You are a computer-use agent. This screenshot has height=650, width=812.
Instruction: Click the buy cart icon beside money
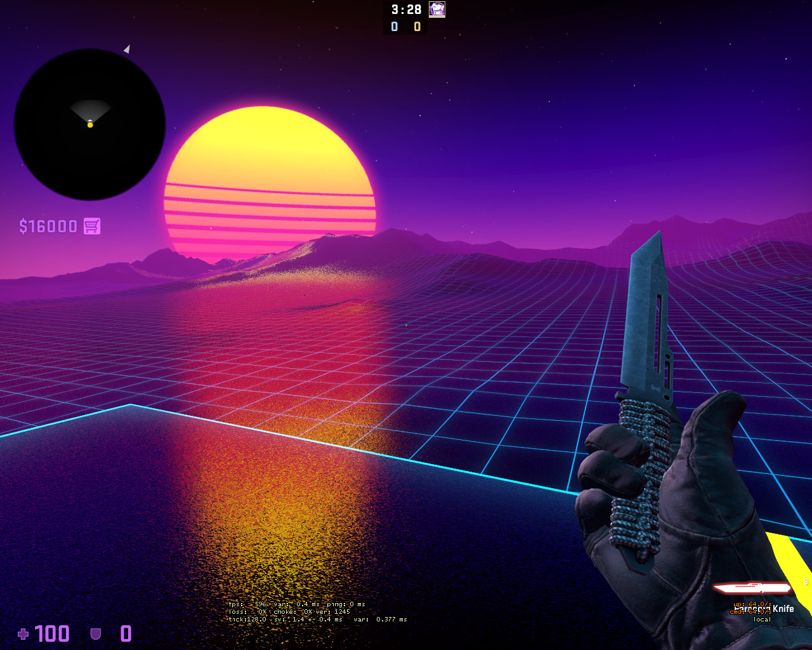coord(92,226)
